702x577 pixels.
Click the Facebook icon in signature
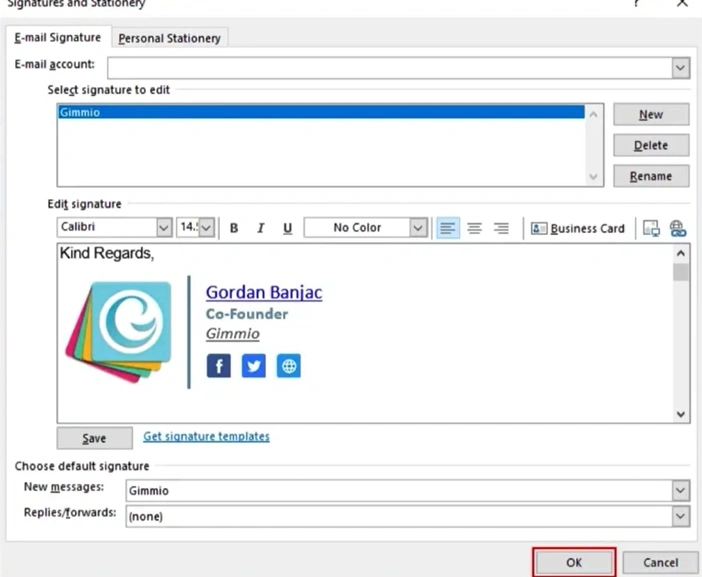(219, 366)
